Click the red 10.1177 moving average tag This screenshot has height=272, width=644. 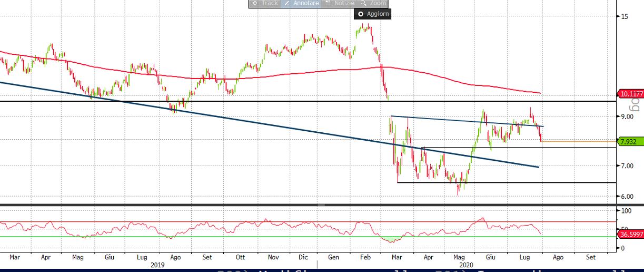(631, 94)
